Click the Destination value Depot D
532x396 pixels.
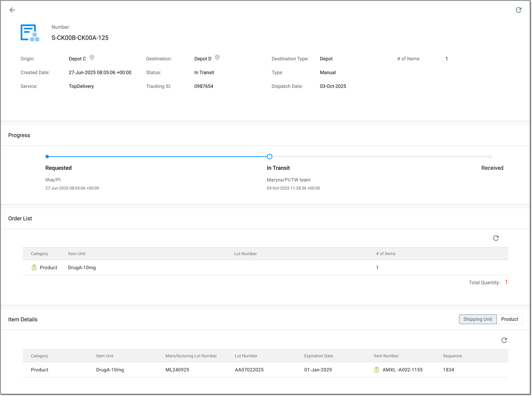[x=203, y=59]
